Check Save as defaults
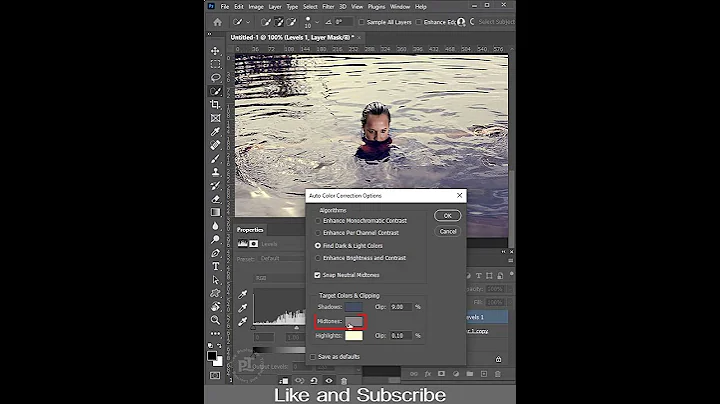720x404 pixels. tap(313, 357)
